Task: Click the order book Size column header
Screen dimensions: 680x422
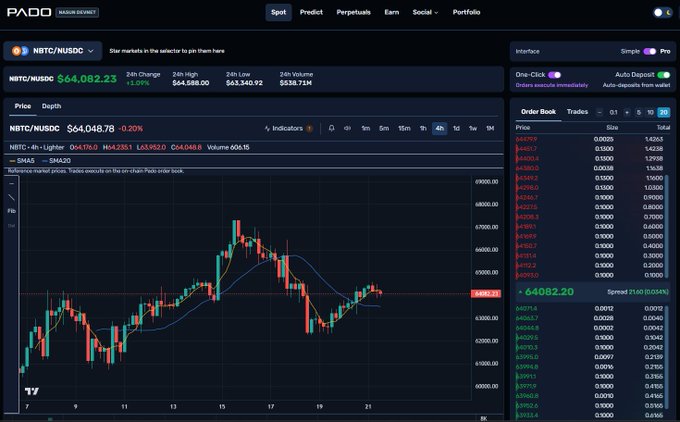Action: pyautogui.click(x=612, y=128)
